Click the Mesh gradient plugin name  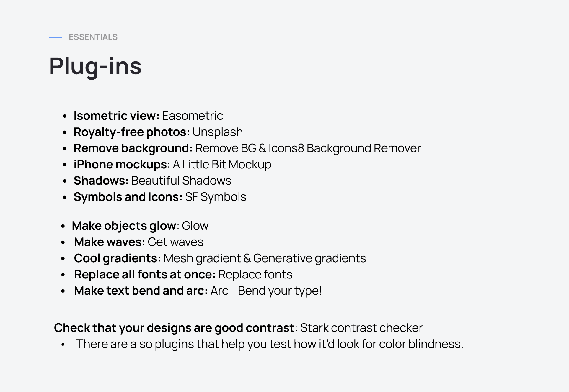click(202, 258)
